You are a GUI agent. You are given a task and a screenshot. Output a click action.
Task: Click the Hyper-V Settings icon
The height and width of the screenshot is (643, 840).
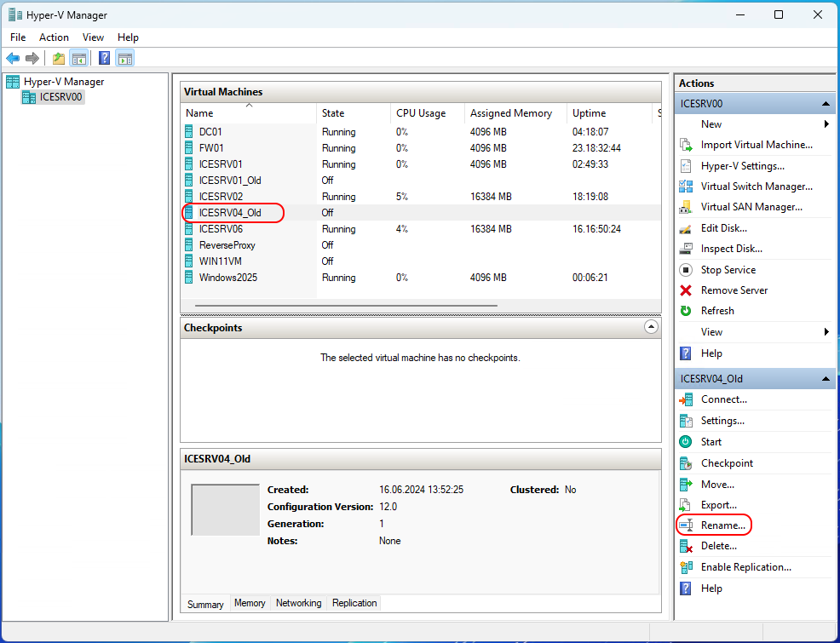[686, 166]
